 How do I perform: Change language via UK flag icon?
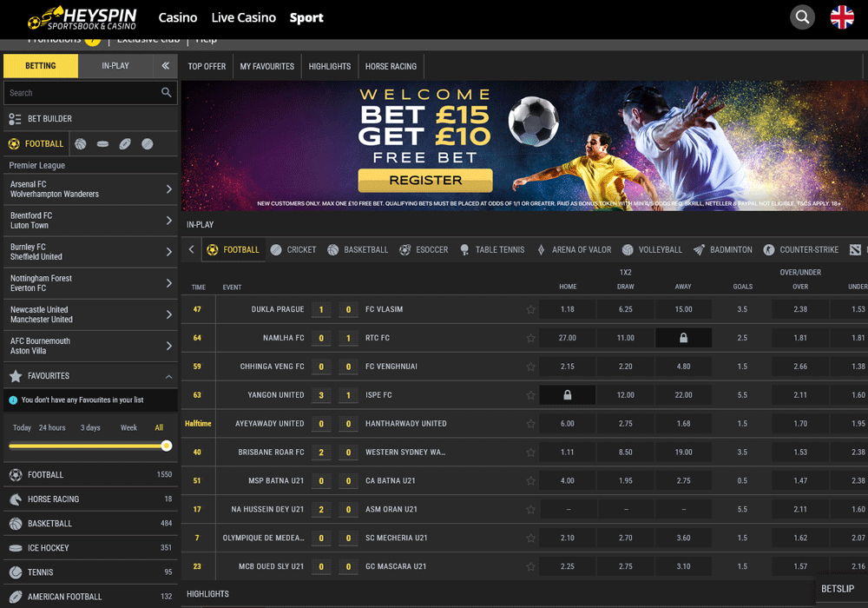[x=841, y=17]
